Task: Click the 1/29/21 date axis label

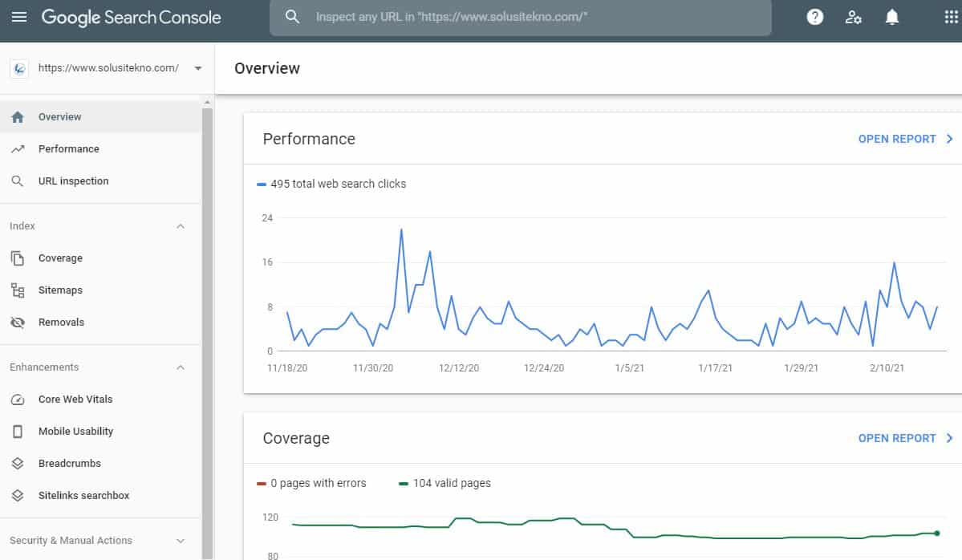Action: pyautogui.click(x=802, y=368)
